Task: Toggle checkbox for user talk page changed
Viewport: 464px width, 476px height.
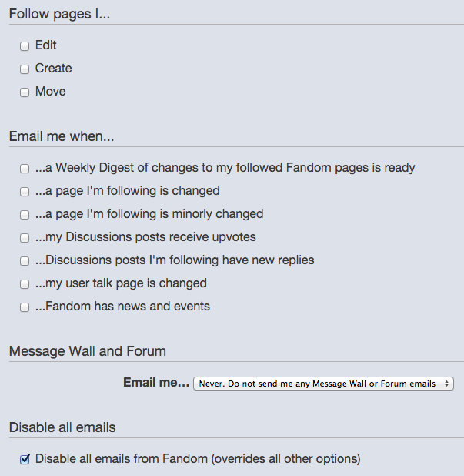Action: [x=25, y=284]
